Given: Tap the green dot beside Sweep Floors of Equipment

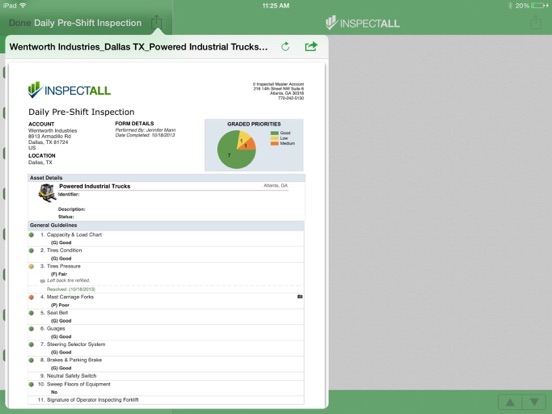Looking at the screenshot, I should click(31, 385).
